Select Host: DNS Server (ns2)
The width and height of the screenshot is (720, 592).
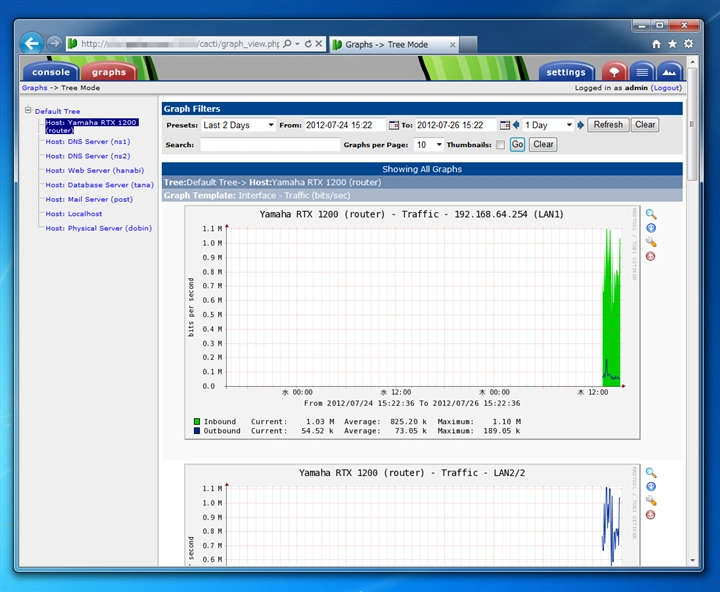pos(88,156)
